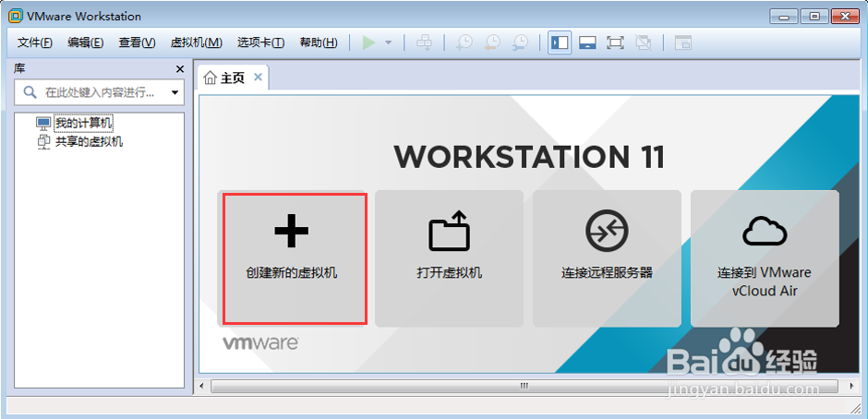The image size is (868, 419).
Task: Maximize the VMware Workstation window
Action: [814, 16]
